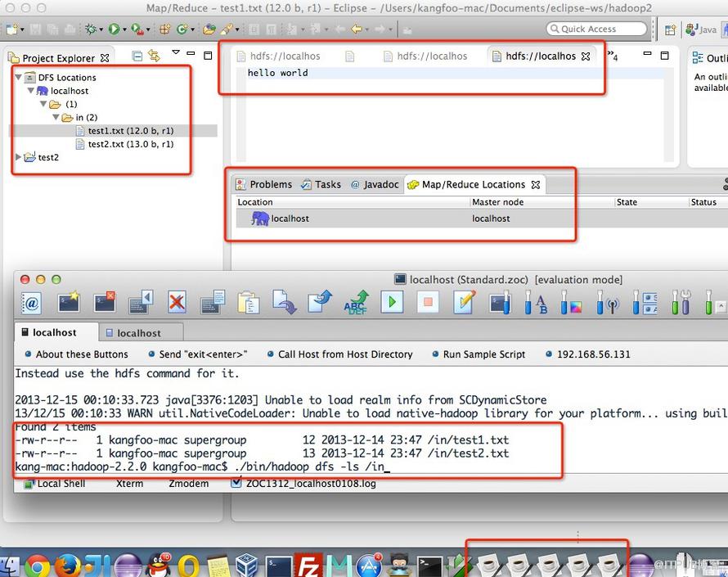Screen dimensions: 728x577
Task: Click the ZOC notepad with pencil icon
Action: [465, 303]
